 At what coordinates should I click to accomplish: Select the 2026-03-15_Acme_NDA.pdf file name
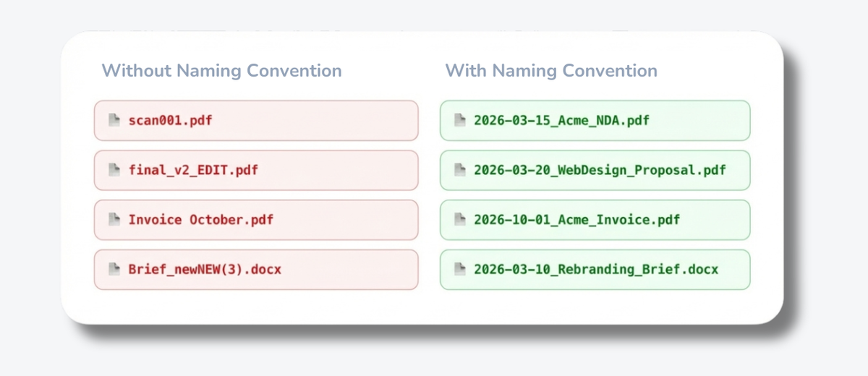pyautogui.click(x=561, y=121)
